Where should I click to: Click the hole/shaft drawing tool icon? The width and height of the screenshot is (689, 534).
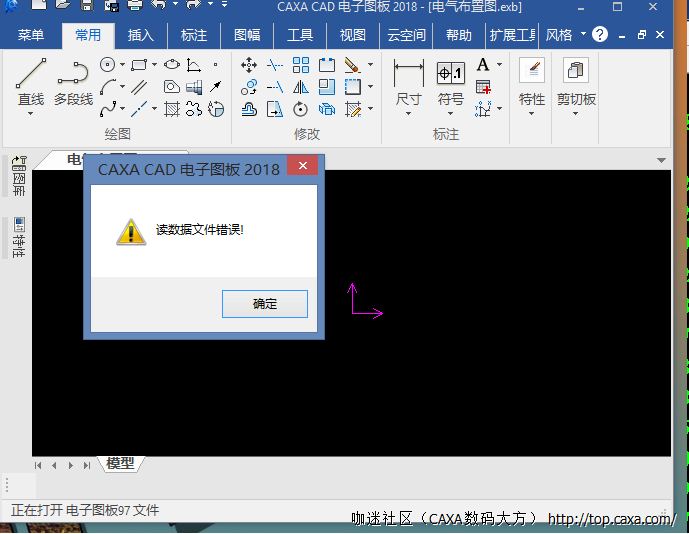point(194,87)
